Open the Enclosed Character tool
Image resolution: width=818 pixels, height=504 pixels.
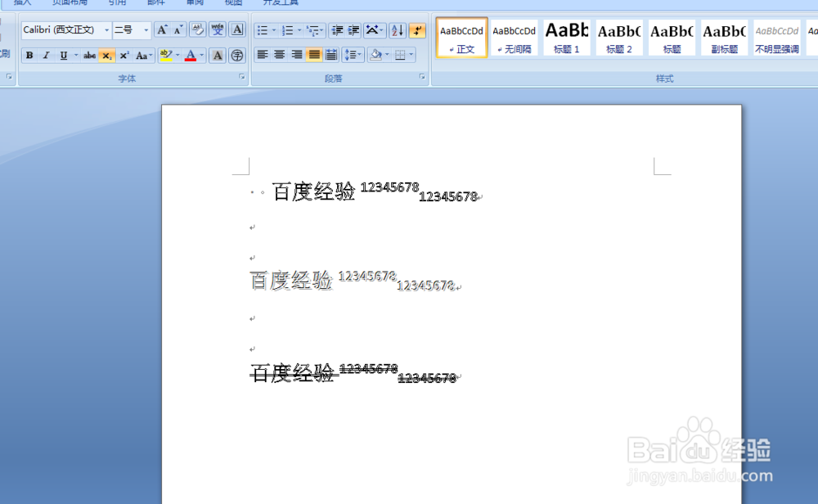click(x=237, y=56)
